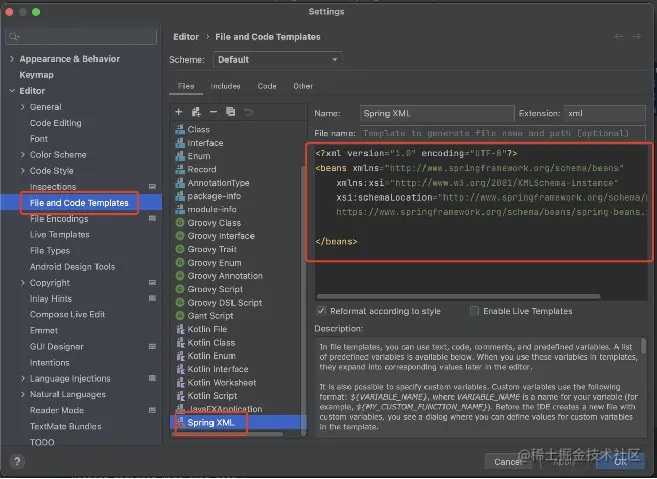Expand the Code Style node

(23, 171)
